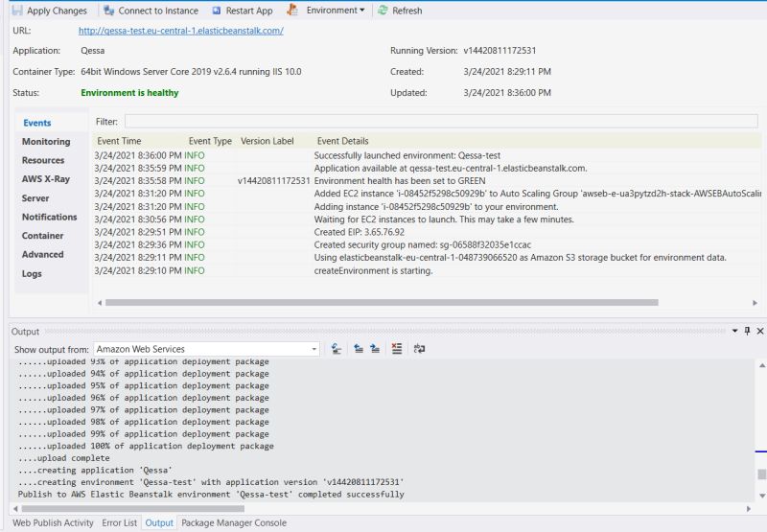Open the Server settings tab
767x532 pixels.
(x=35, y=198)
